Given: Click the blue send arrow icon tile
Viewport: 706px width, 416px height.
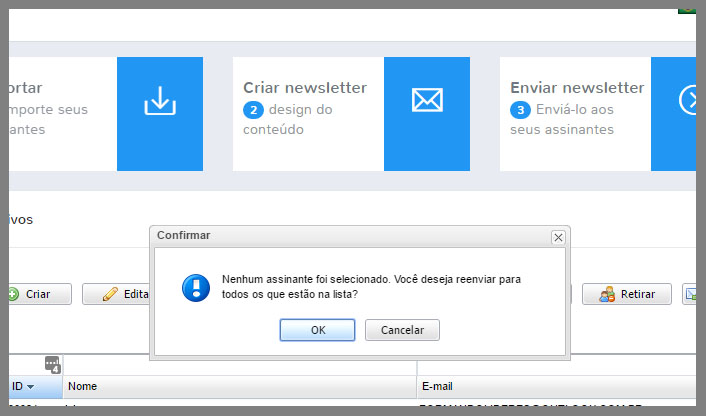Looking at the screenshot, I should click(674, 114).
